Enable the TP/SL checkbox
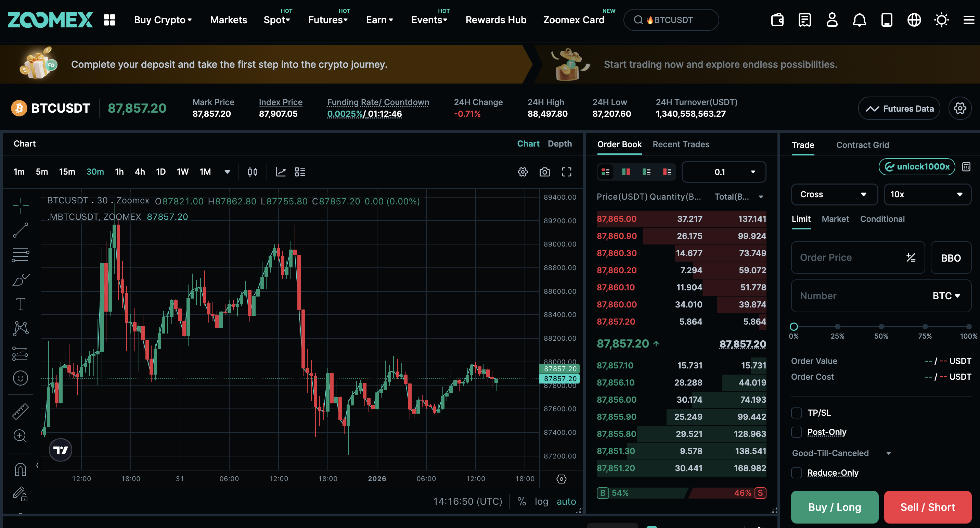 797,413
